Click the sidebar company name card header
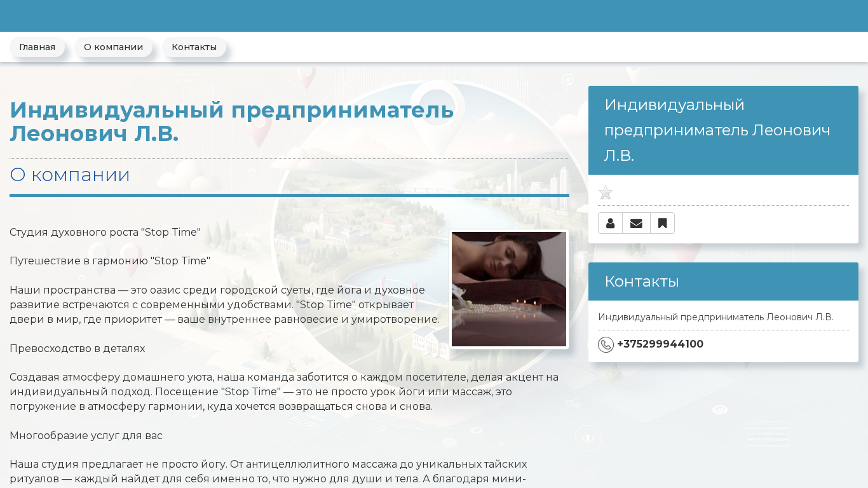The image size is (868, 488). coord(723,130)
